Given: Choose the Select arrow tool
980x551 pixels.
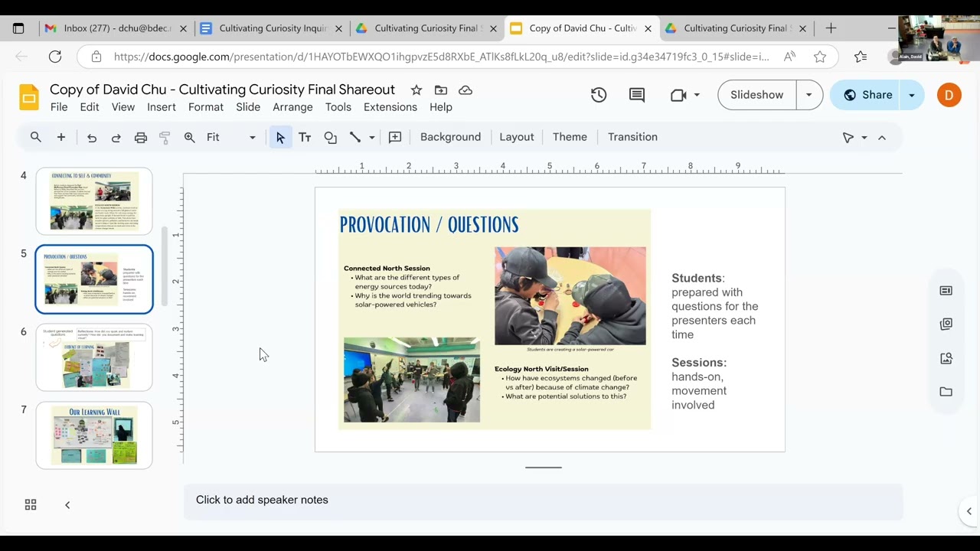Looking at the screenshot, I should coord(280,138).
